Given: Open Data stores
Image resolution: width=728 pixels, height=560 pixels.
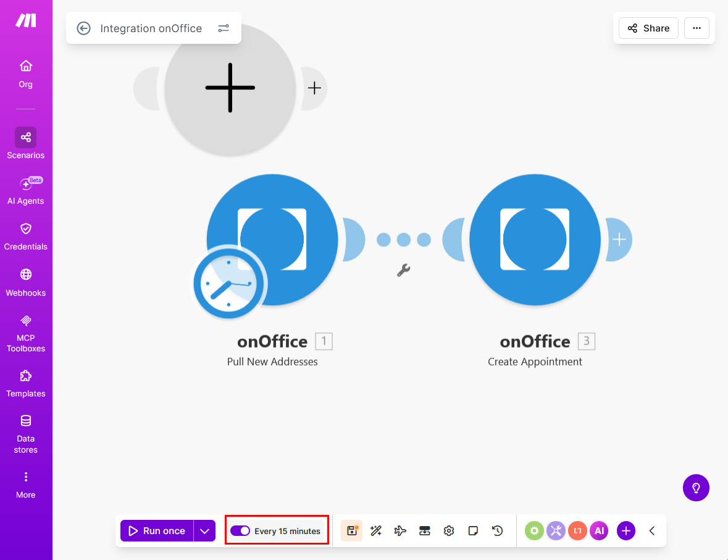Looking at the screenshot, I should (x=25, y=434).
